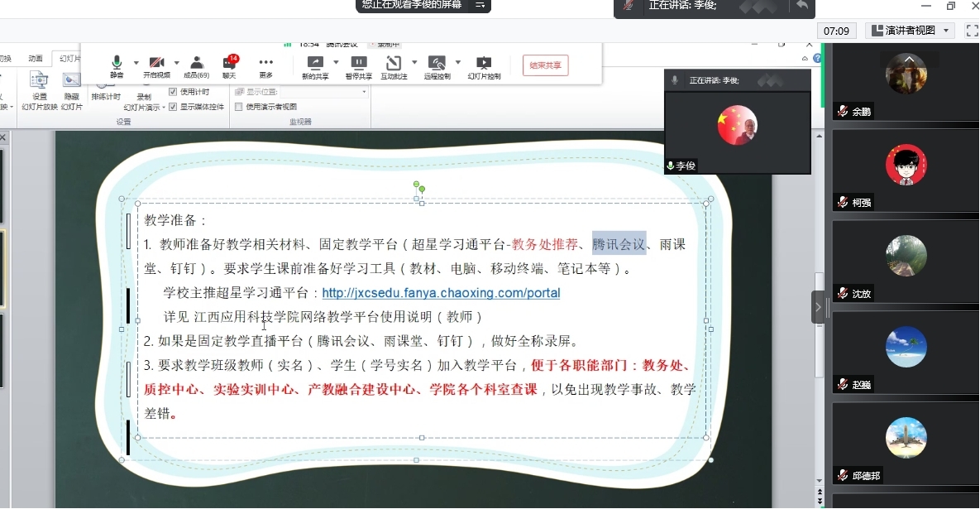The image size is (980, 509).
Task: Select participant 柯强's video tile
Action: click(906, 170)
